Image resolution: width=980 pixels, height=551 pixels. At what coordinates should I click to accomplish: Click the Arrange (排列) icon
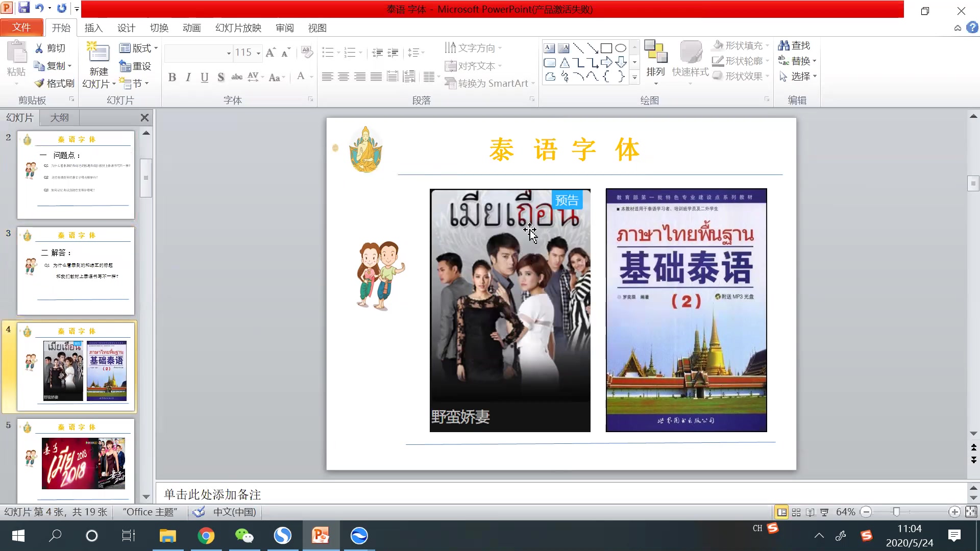(656, 52)
